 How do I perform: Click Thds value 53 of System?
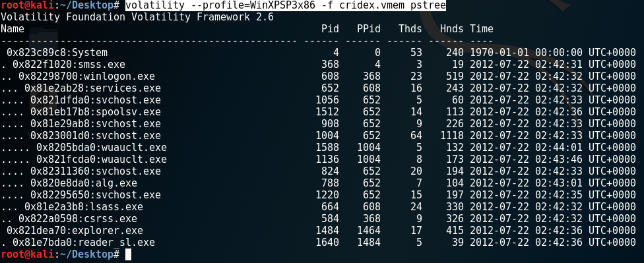pos(416,53)
